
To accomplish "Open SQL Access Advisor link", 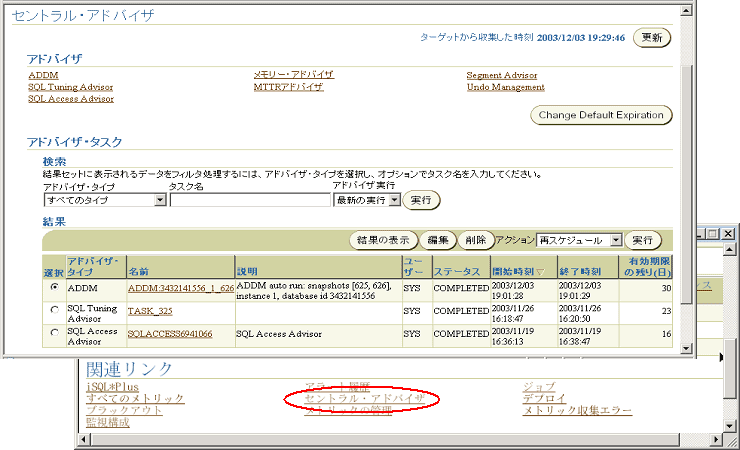I will tap(71, 99).
